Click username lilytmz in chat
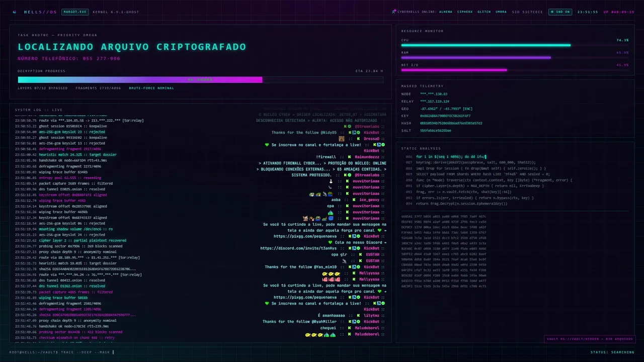The width and height of the screenshot is (644, 362). [371, 315]
